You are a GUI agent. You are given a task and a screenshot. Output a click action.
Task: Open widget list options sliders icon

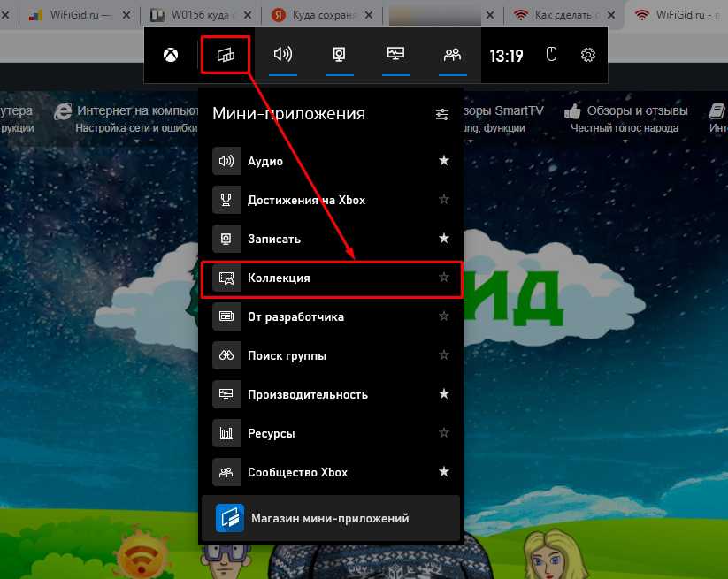[x=442, y=114]
